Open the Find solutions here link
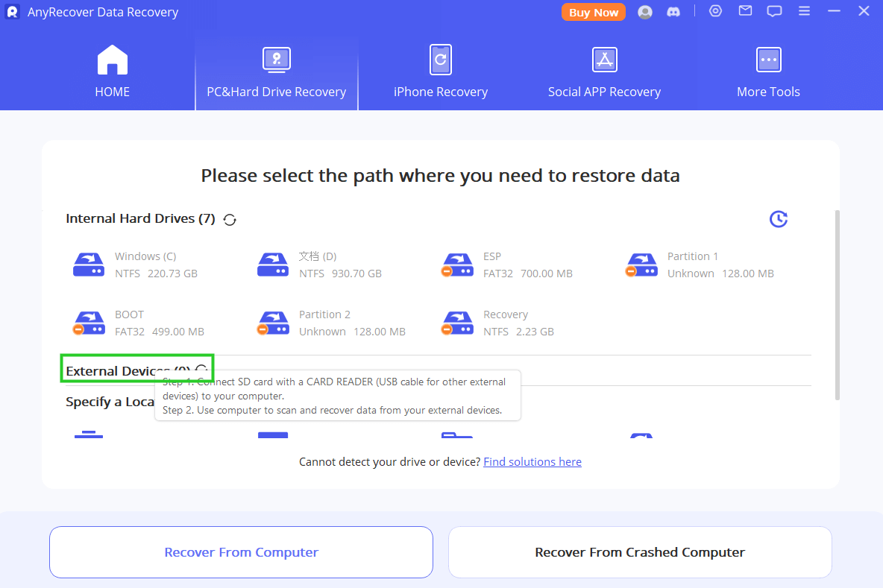Screen dimensions: 883x588 [532, 461]
